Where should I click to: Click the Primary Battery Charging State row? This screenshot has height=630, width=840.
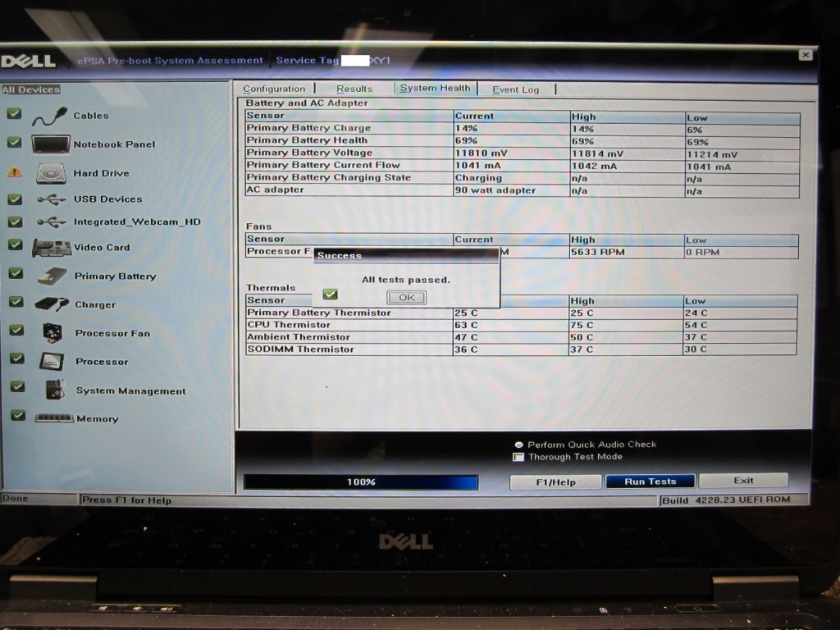523,178
